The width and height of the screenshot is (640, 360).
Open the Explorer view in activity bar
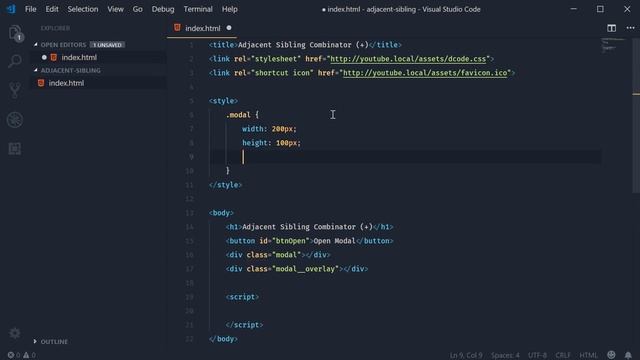[x=15, y=33]
